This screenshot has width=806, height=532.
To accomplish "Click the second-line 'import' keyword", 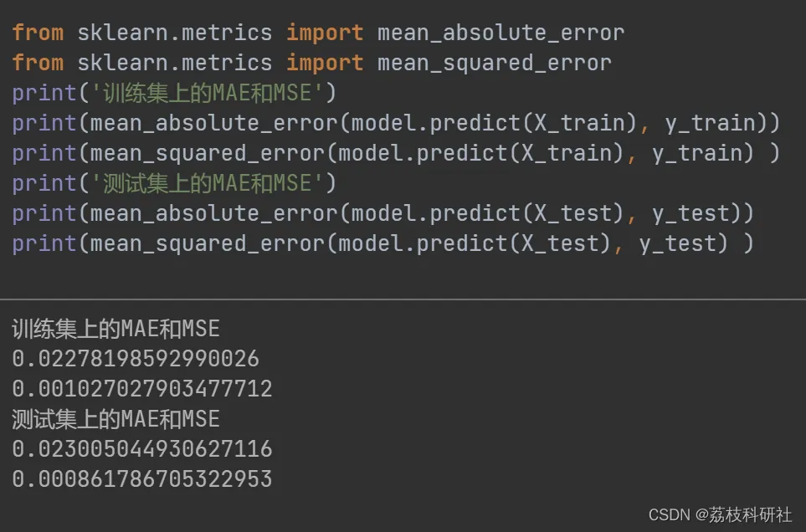I will pos(325,64).
